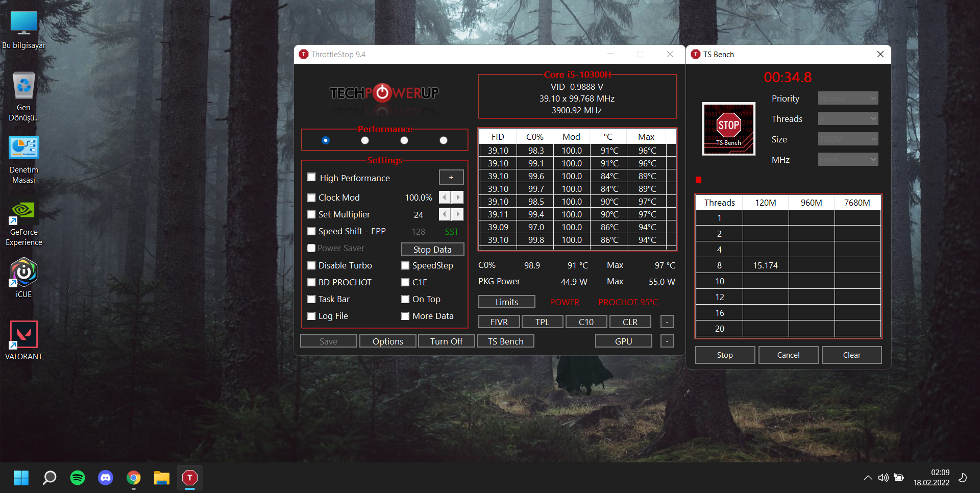Open Denetim Masası desktop icon
Screen dimensions: 980x493
(23, 160)
